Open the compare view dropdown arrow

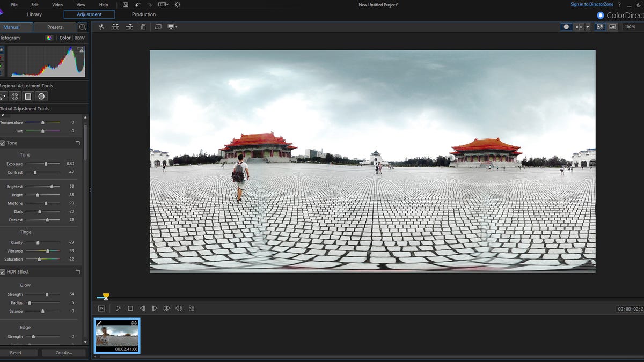(588, 27)
